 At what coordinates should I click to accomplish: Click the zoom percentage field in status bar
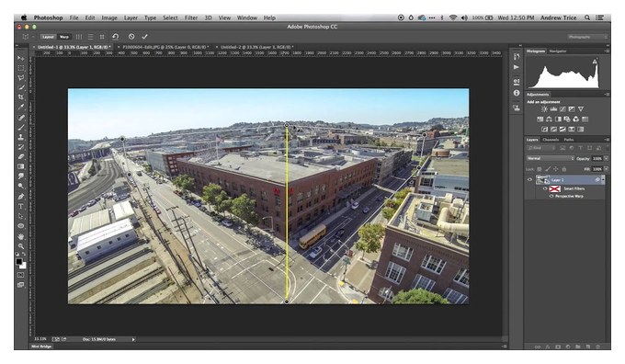point(40,339)
